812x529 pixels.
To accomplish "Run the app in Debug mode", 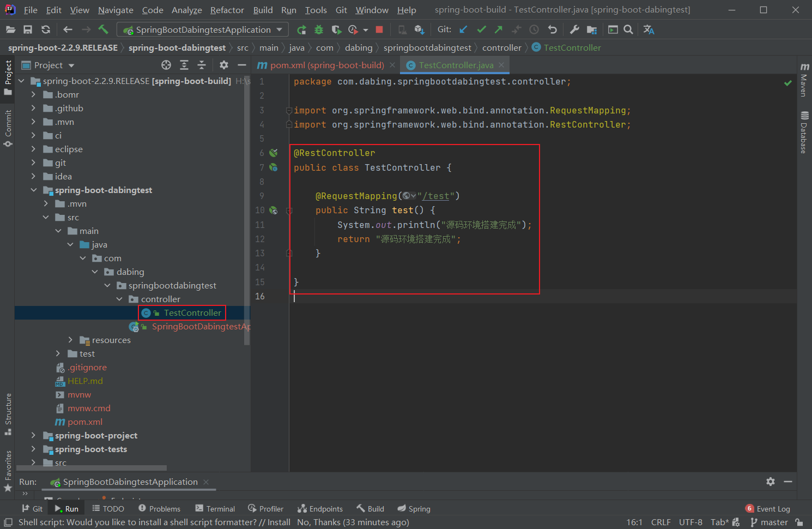I will [318, 29].
